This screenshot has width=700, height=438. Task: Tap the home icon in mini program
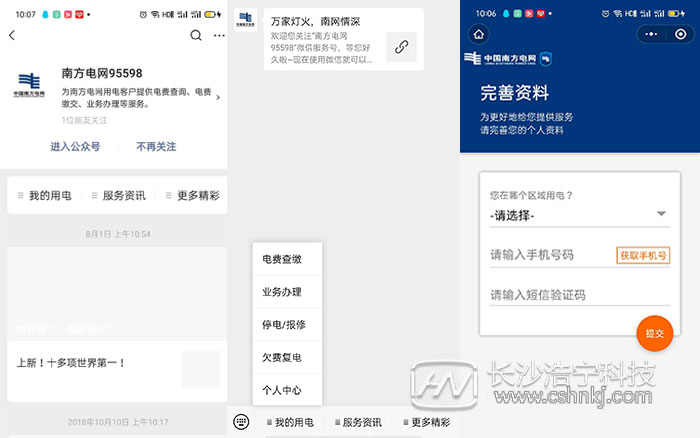click(x=479, y=34)
